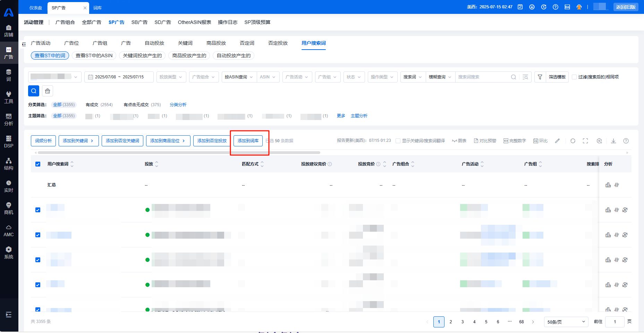Open the 操作类型 dropdown
Image resolution: width=644 pixels, height=333 pixels.
coord(383,77)
